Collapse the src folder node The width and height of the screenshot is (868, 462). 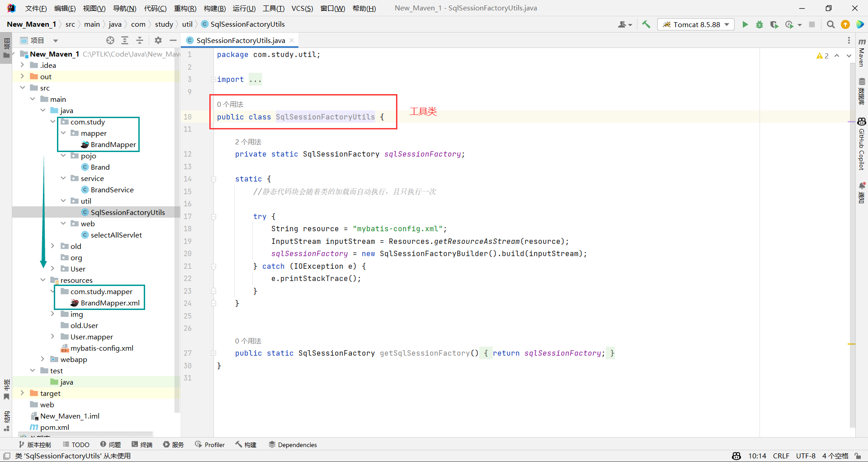[x=22, y=88]
